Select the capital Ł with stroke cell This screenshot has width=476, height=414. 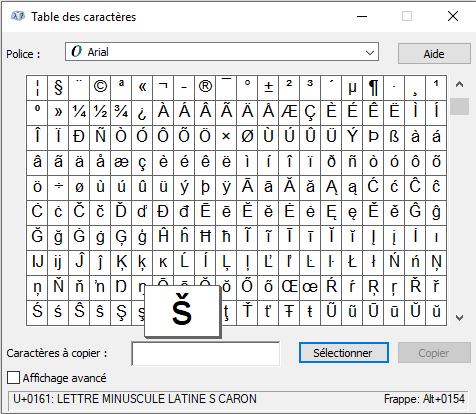(x=352, y=263)
